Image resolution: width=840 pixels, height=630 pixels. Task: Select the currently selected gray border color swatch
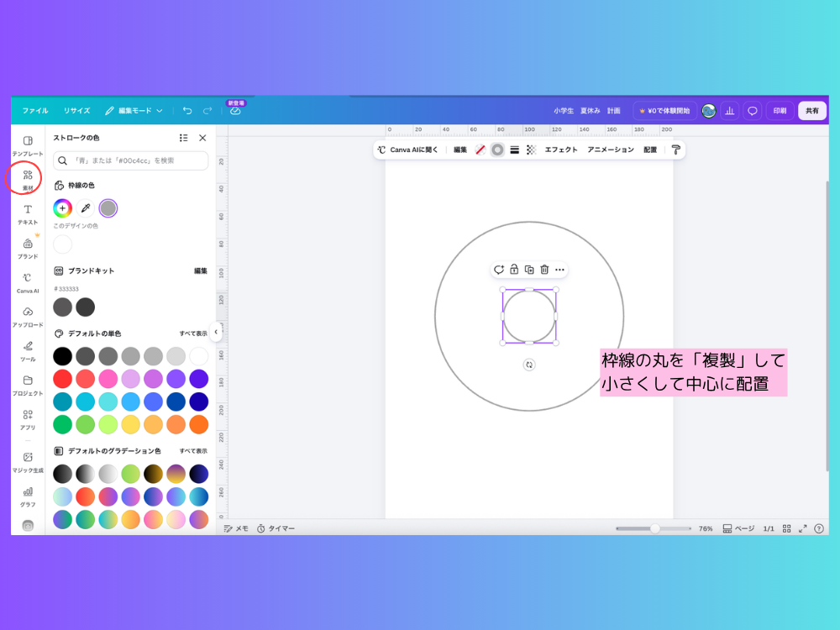tap(108, 207)
